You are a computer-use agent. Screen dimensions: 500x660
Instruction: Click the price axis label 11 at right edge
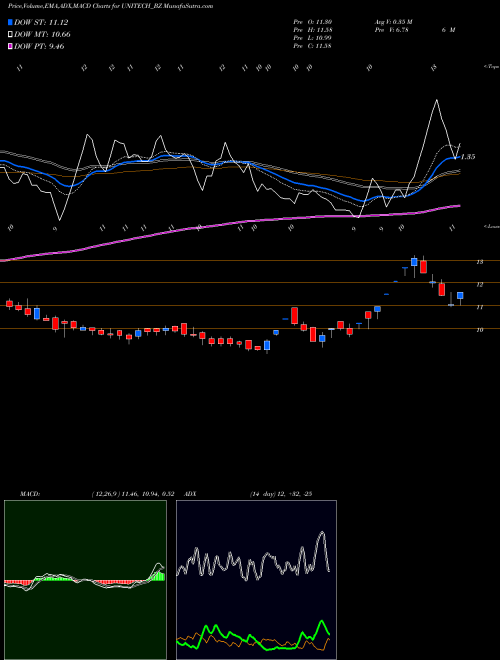point(479,307)
